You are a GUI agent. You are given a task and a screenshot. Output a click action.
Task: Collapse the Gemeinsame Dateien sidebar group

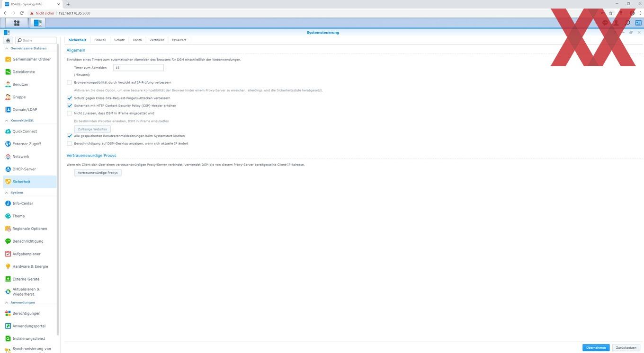click(x=6, y=48)
